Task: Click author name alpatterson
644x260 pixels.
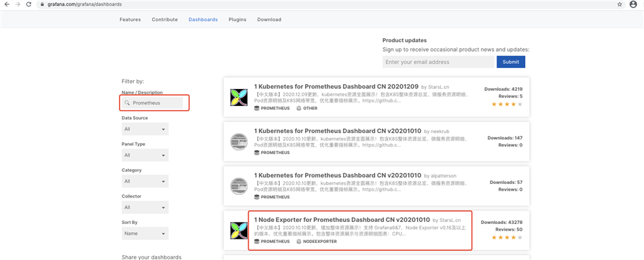Action: (444, 177)
